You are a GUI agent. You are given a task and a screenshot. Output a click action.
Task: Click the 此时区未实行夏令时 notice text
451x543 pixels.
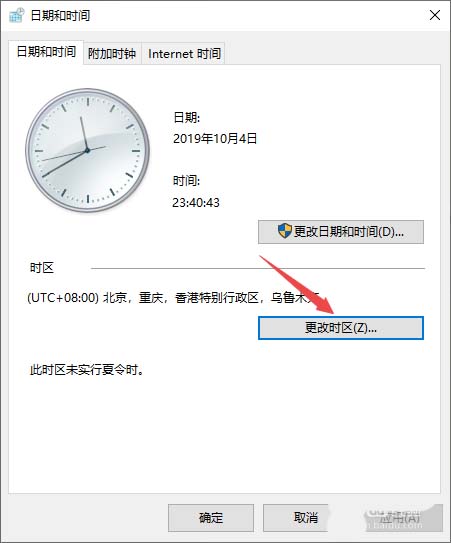tap(87, 370)
